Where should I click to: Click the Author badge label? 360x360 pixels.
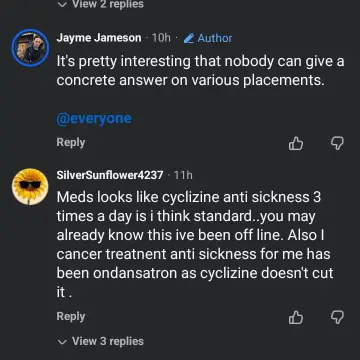(215, 38)
